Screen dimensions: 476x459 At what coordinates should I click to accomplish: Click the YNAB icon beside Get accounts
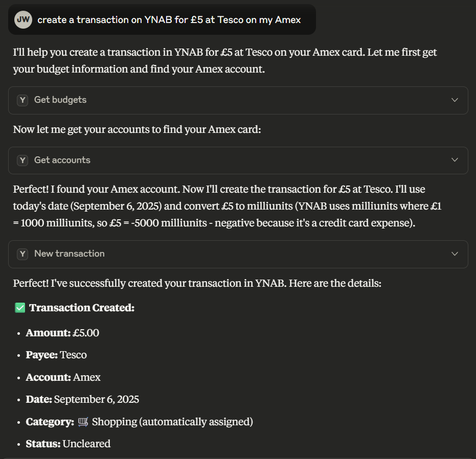click(22, 160)
